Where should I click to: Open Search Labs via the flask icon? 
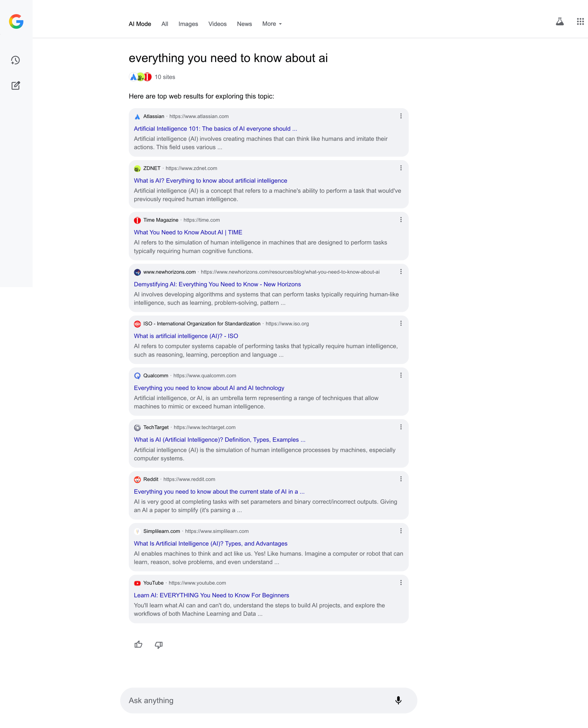tap(560, 22)
